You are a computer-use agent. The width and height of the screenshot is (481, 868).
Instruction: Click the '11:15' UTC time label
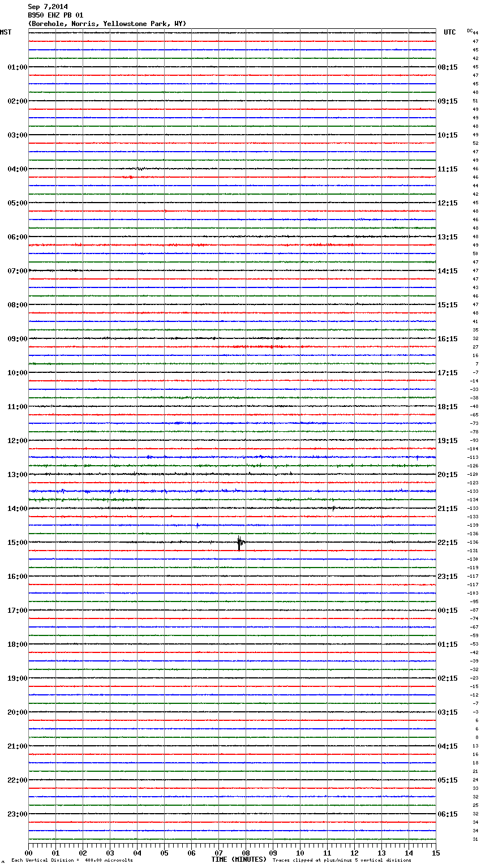(x=448, y=169)
